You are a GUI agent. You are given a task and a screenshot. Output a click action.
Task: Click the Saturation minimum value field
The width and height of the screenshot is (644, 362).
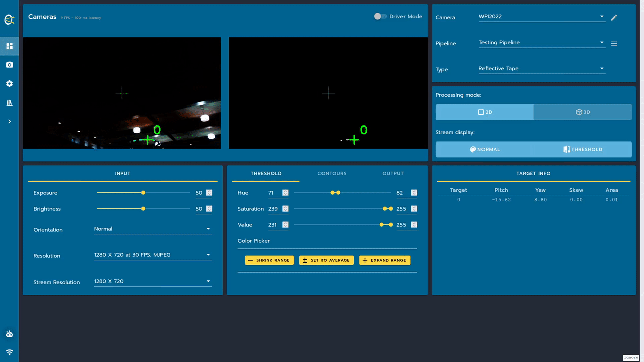(x=278, y=209)
